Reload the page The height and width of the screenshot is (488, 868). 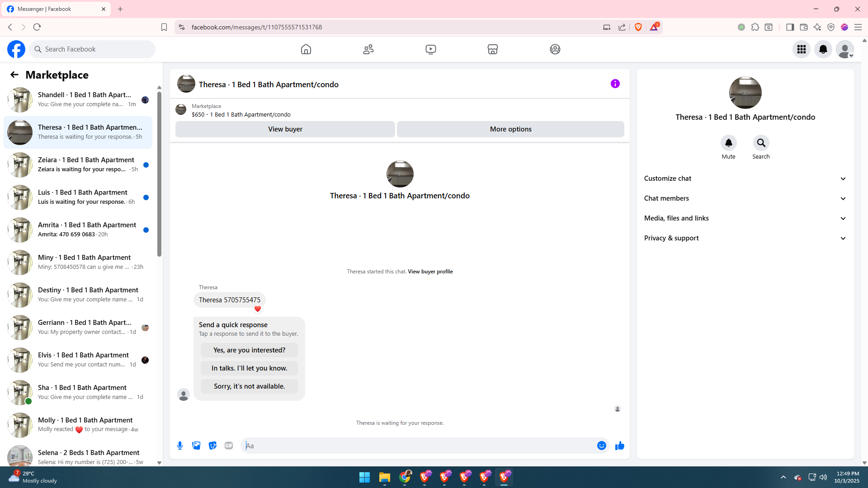37,27
